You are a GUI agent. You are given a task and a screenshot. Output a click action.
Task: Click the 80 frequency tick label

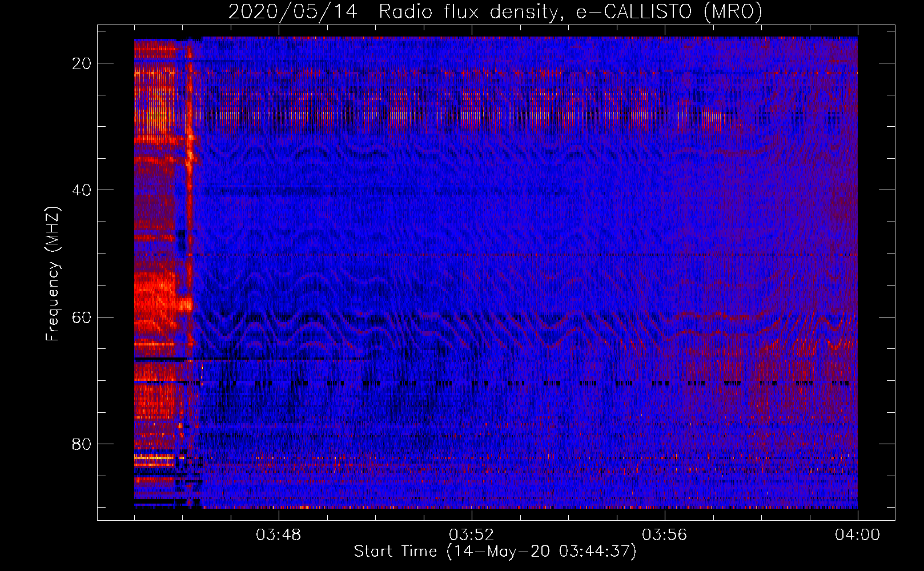click(82, 444)
